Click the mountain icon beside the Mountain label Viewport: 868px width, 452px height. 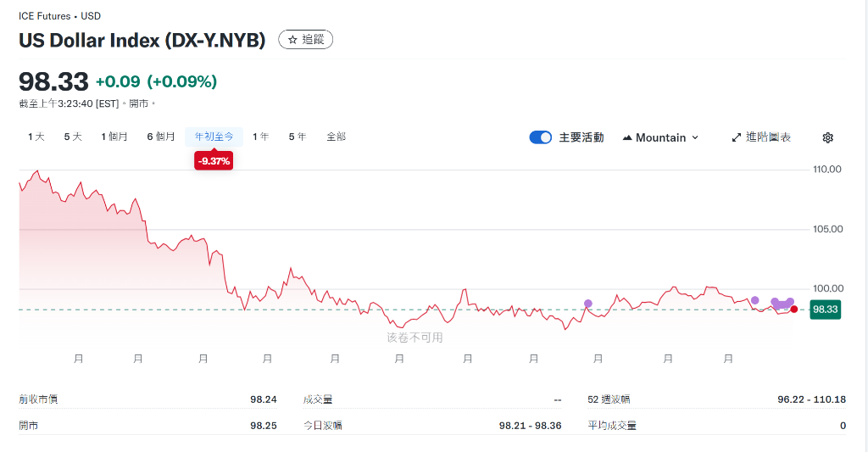tap(627, 137)
